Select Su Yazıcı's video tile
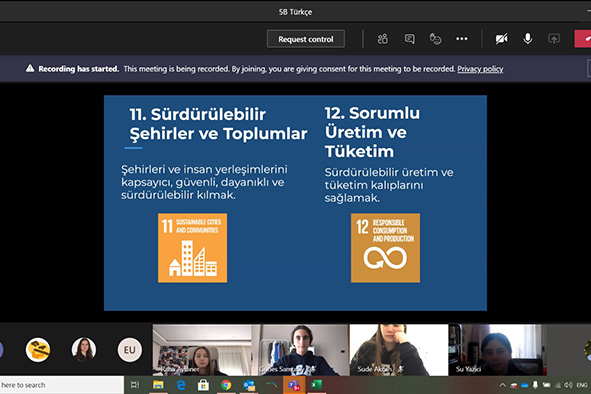591x394 pixels. 498,350
